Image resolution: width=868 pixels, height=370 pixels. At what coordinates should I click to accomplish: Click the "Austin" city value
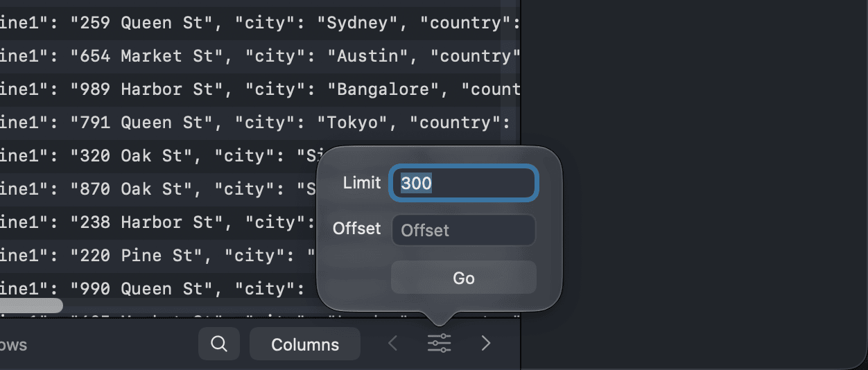tap(371, 56)
